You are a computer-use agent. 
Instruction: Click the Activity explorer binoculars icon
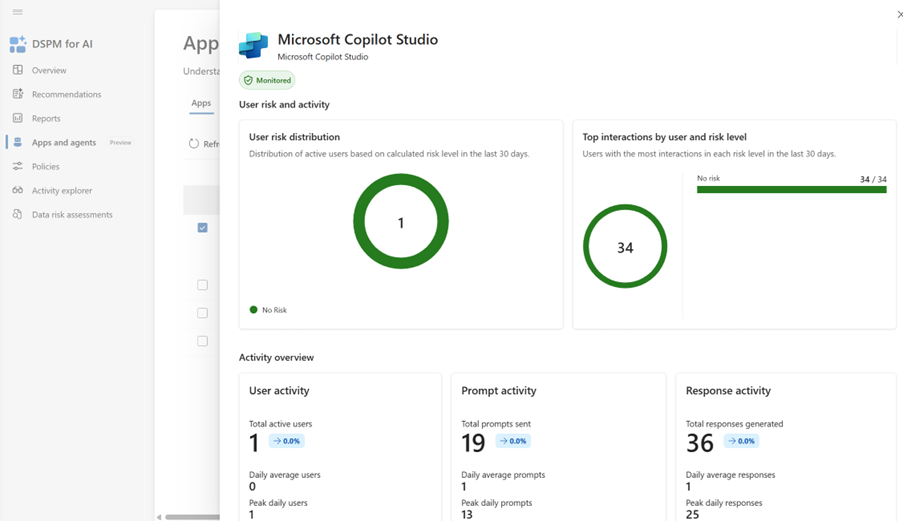[x=18, y=190]
